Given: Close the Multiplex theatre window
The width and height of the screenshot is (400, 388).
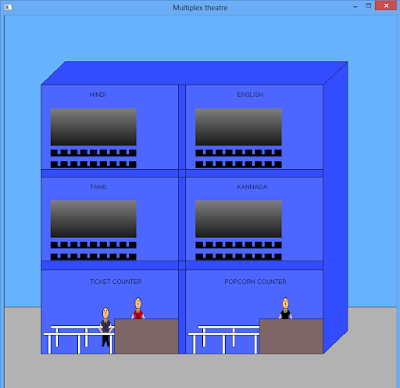Looking at the screenshot, I should tap(386, 6).
